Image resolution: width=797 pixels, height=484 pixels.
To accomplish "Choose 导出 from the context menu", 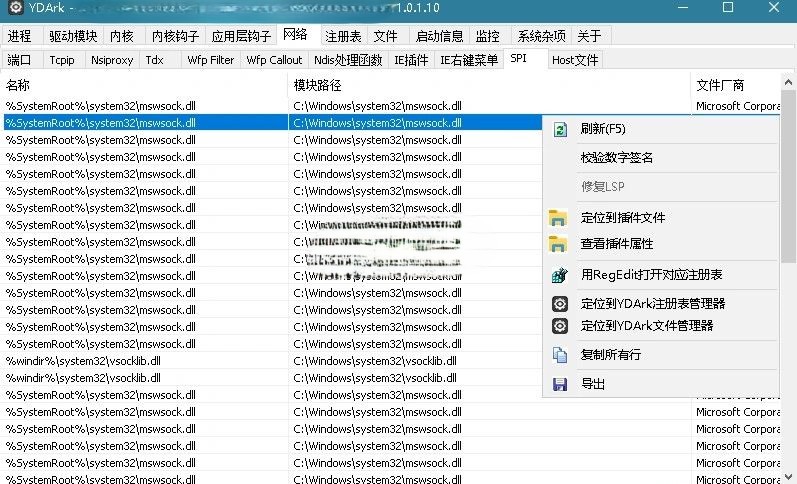I will point(661,384).
